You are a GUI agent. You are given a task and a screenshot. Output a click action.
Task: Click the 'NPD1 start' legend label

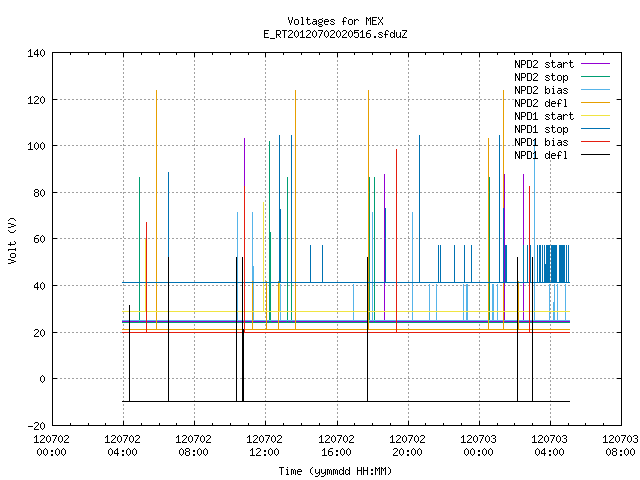click(544, 116)
